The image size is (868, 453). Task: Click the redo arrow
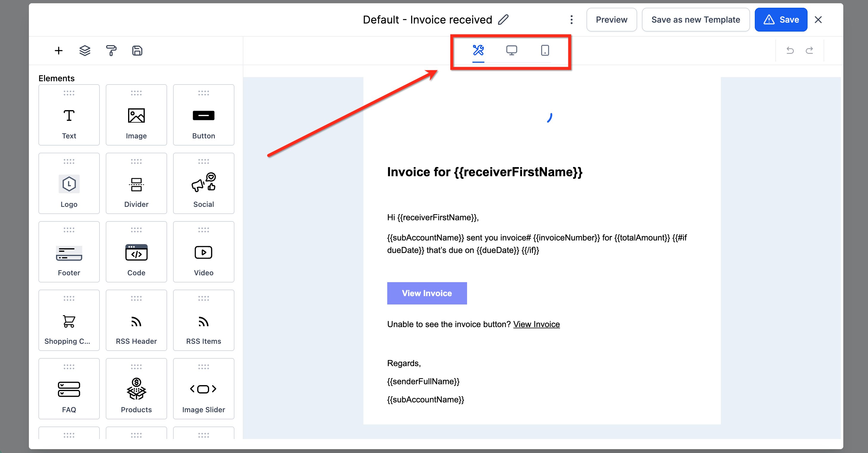click(x=809, y=51)
